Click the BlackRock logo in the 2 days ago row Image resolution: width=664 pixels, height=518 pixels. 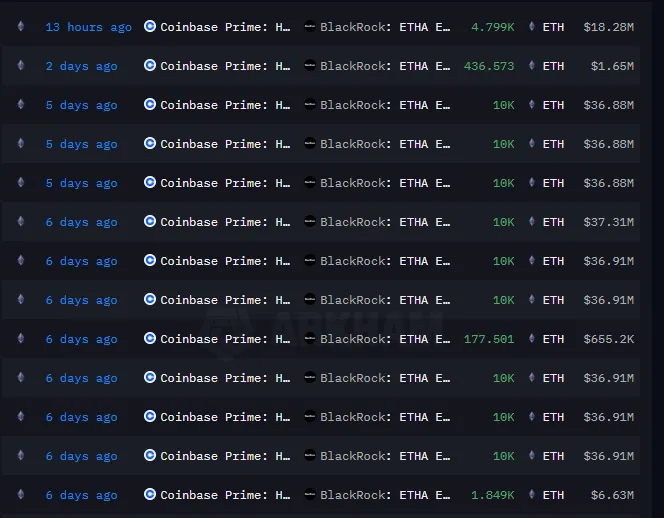click(x=310, y=66)
